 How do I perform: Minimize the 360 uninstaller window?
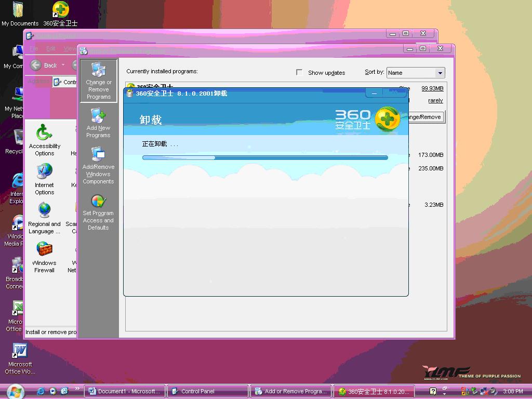click(x=374, y=94)
